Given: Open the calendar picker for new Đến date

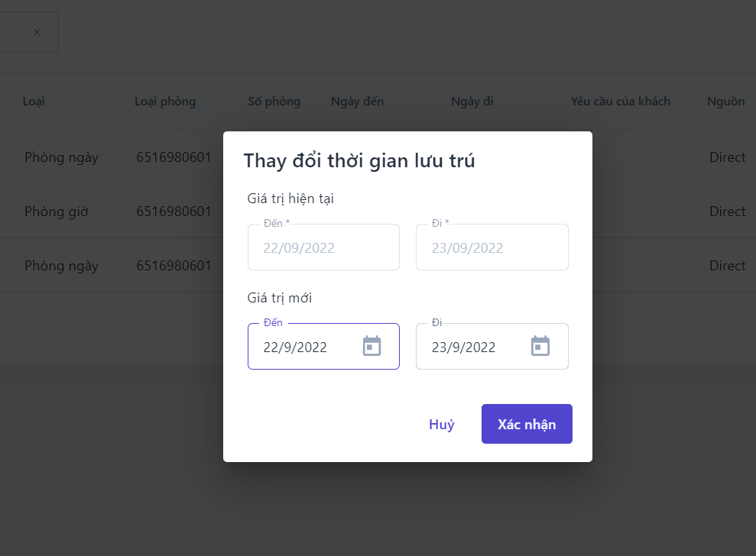Looking at the screenshot, I should [x=372, y=347].
